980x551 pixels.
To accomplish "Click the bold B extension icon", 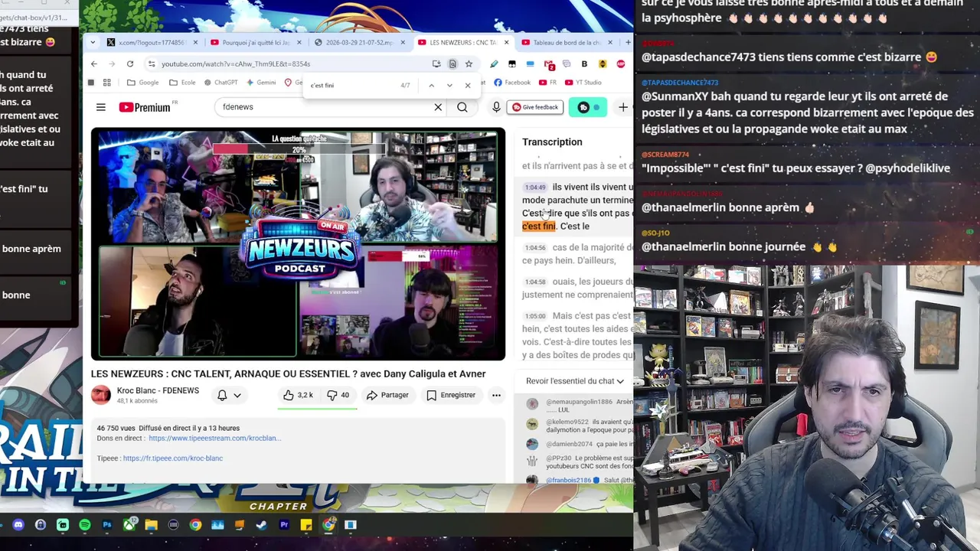I will point(584,64).
